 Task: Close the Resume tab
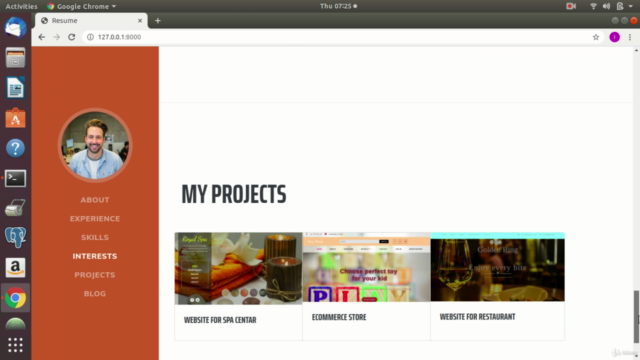pyautogui.click(x=140, y=20)
